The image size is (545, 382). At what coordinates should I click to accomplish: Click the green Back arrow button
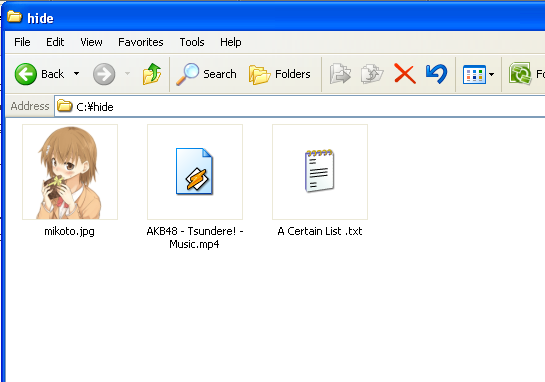(26, 74)
